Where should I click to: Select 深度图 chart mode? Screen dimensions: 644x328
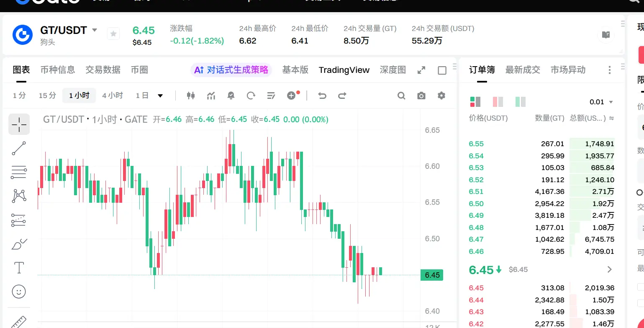(x=393, y=70)
